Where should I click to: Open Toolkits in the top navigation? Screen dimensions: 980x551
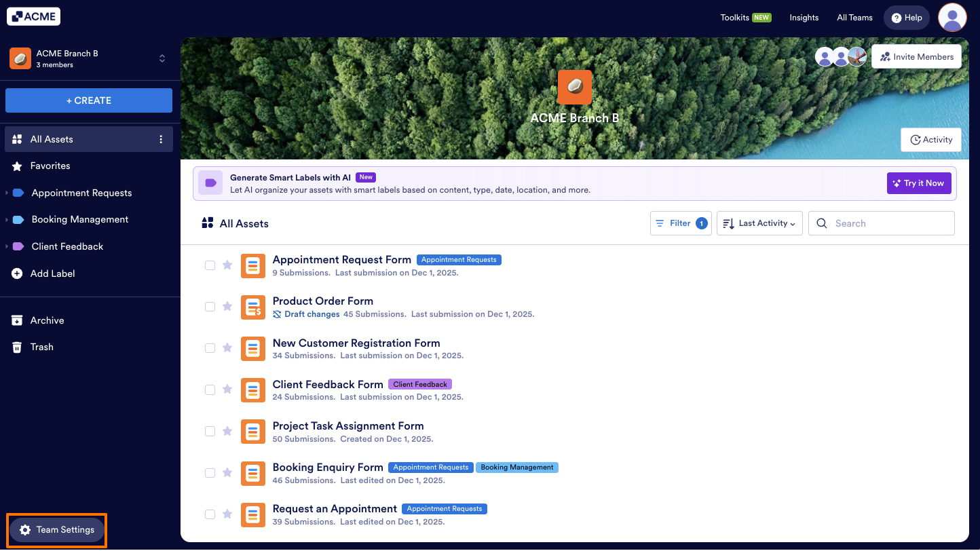(x=746, y=18)
